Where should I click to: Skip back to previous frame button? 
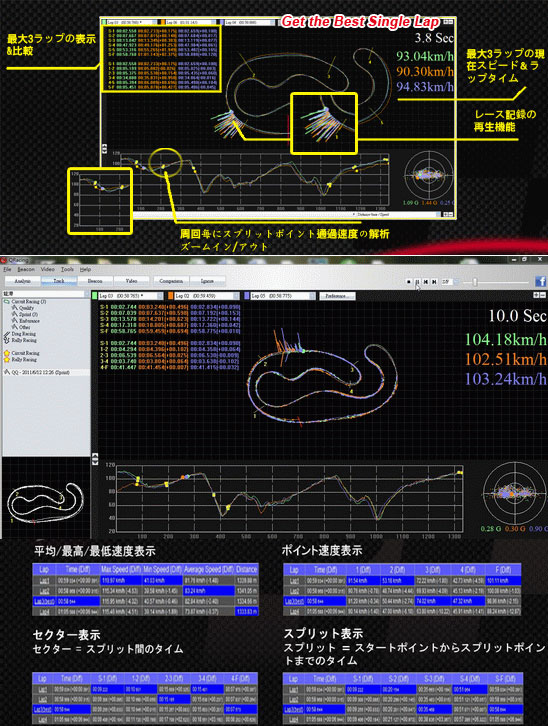(426, 281)
